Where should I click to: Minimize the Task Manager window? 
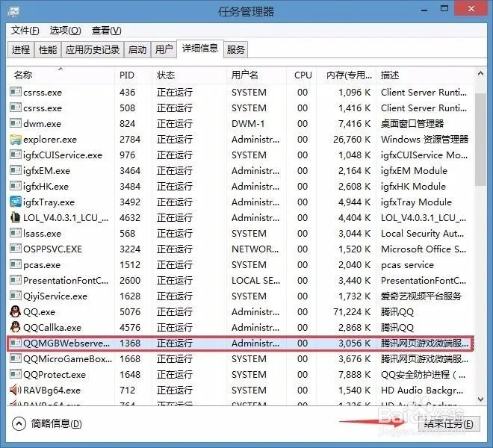pos(424,10)
